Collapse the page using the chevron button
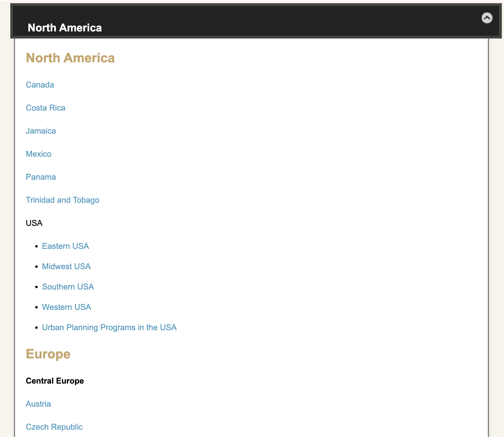The image size is (504, 437). point(487,18)
